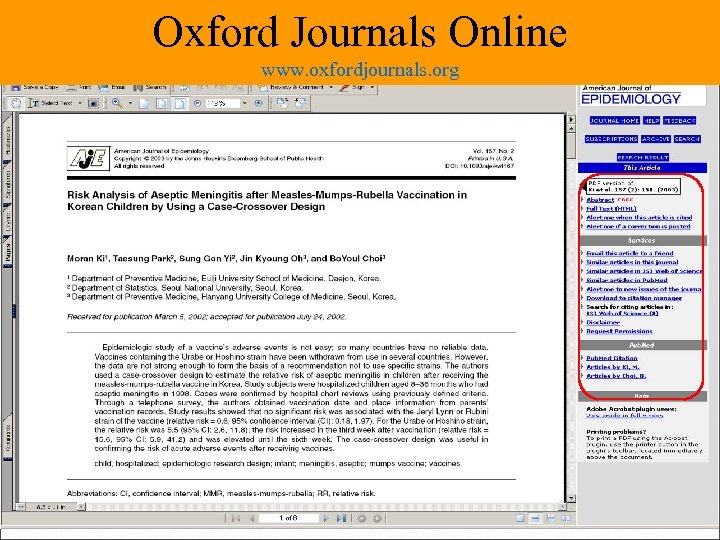Screen dimensions: 720x540
Task: Open the PubMed Citation link
Action: coord(612,358)
